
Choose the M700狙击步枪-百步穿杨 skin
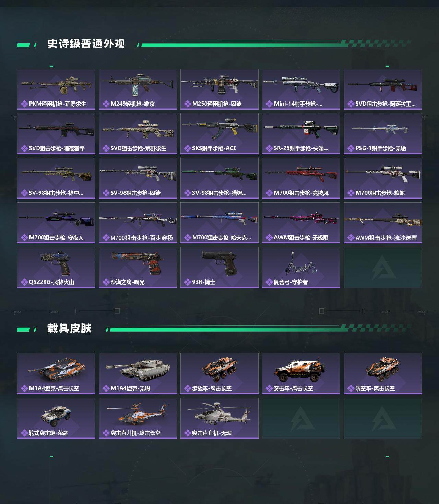(x=138, y=223)
